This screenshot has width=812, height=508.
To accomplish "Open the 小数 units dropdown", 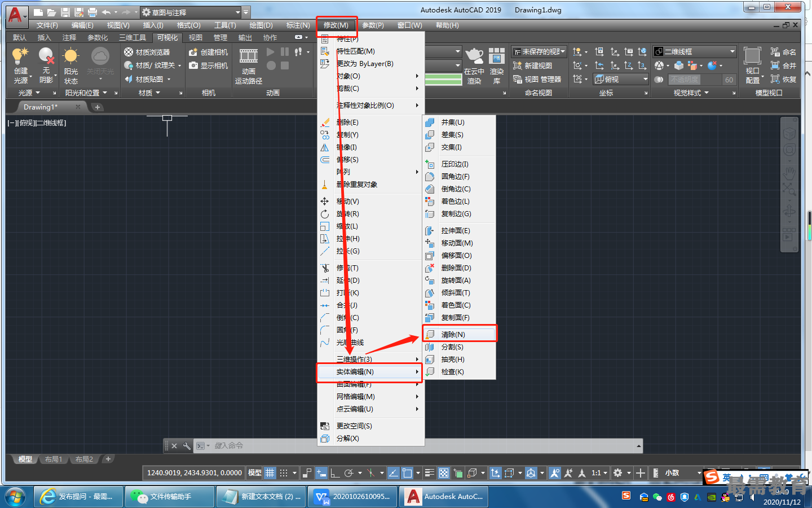I will tap(683, 473).
